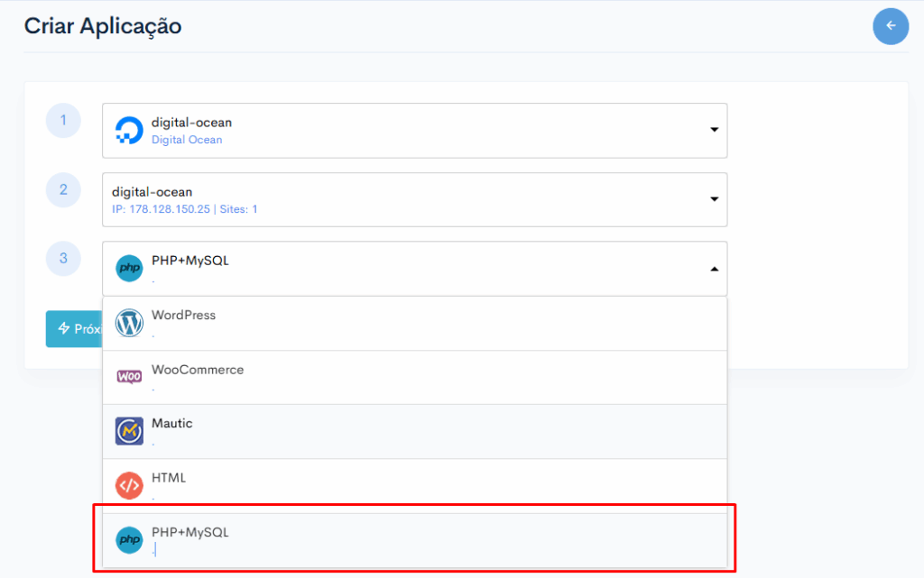
Task: Click the WordPress logo in the list
Action: 129,323
